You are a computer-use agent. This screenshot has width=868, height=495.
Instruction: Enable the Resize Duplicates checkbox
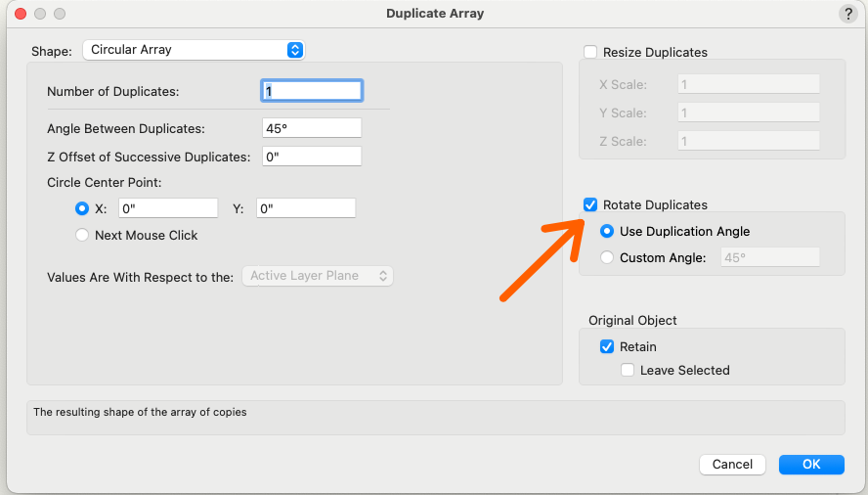click(590, 52)
